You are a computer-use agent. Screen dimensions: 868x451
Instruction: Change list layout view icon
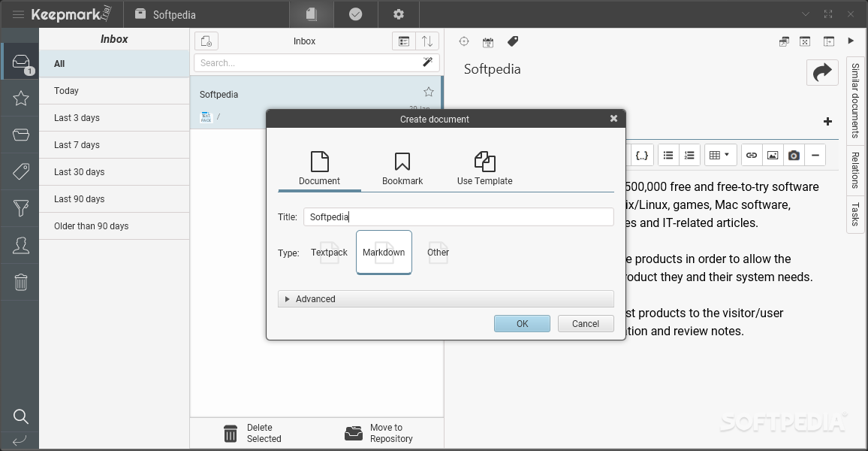[404, 41]
